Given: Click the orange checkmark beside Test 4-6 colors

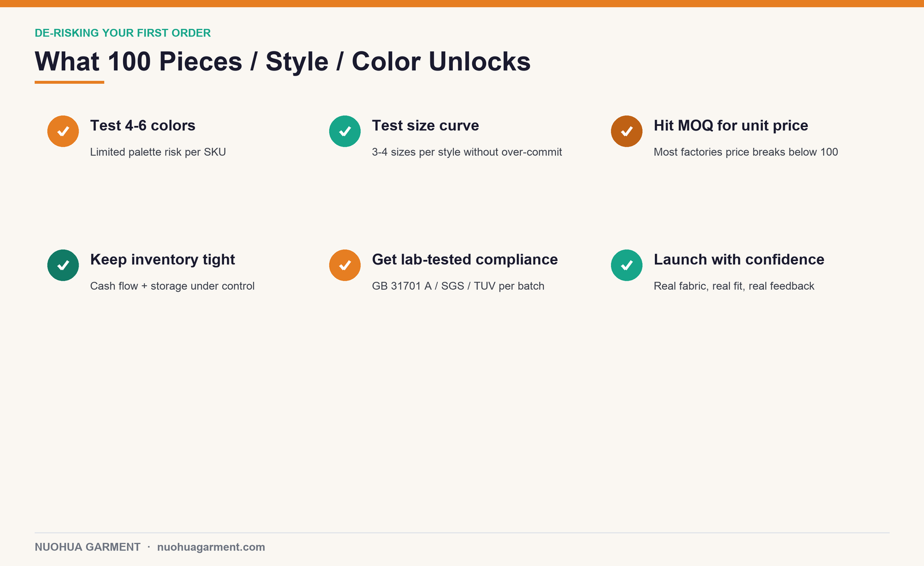Looking at the screenshot, I should tap(63, 131).
